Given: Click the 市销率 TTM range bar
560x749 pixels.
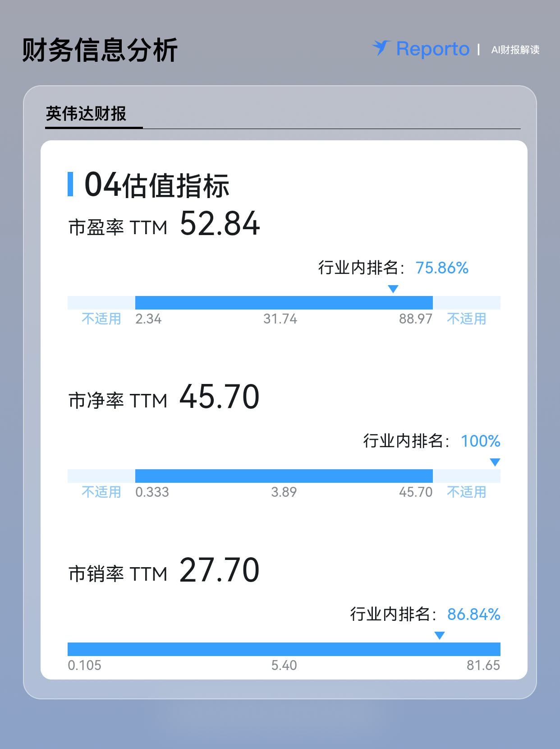Looking at the screenshot, I should point(284,649).
